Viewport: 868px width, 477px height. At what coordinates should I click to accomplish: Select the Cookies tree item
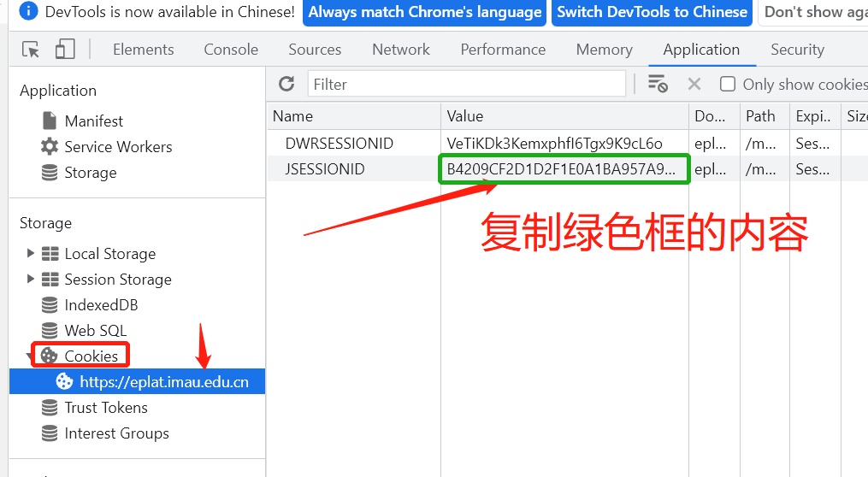92,356
